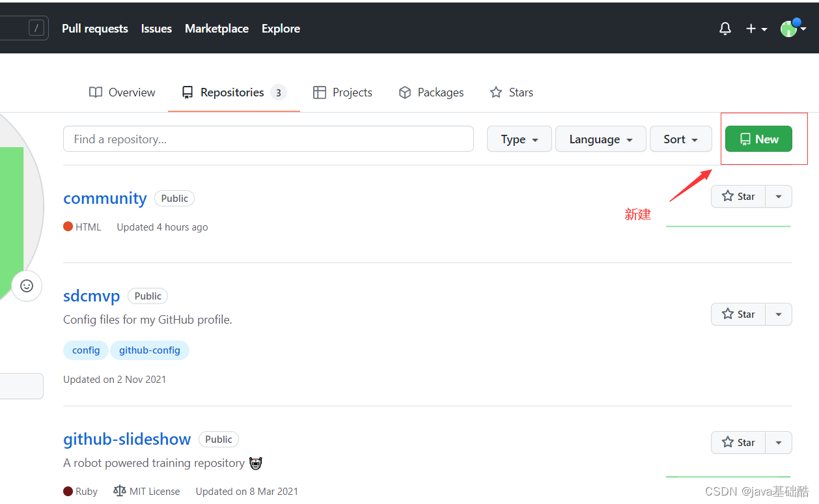
Task: Focus the Find a repository field
Action: point(268,139)
